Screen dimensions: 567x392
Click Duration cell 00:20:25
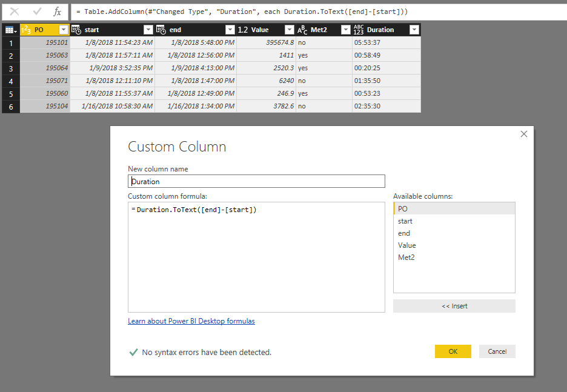pos(386,68)
